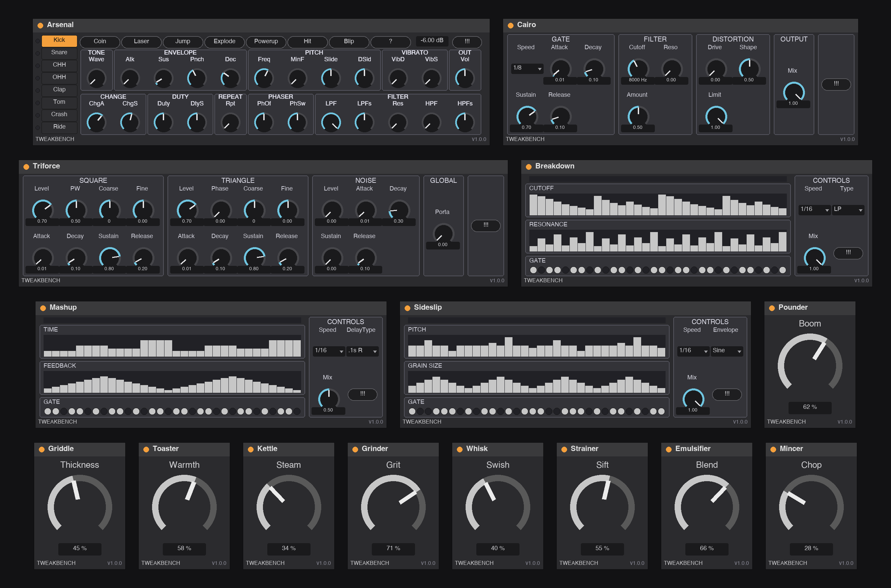
Task: Click the Cairo output Mix knob
Action: point(794,92)
